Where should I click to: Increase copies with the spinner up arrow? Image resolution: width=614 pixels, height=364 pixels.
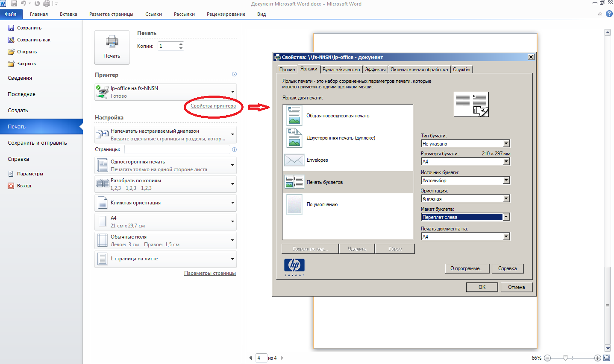[181, 44]
